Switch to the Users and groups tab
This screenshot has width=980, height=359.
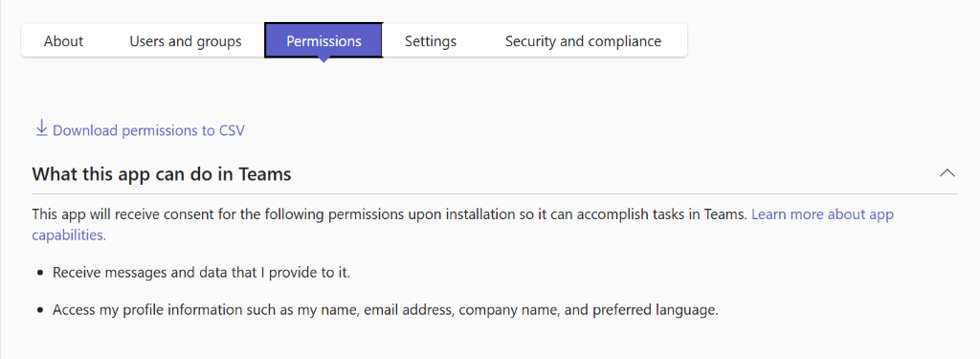pos(186,41)
